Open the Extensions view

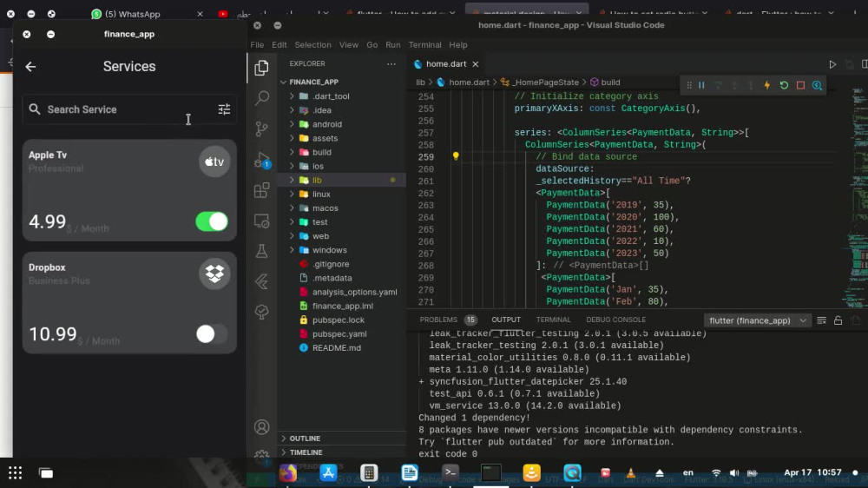pos(261,190)
